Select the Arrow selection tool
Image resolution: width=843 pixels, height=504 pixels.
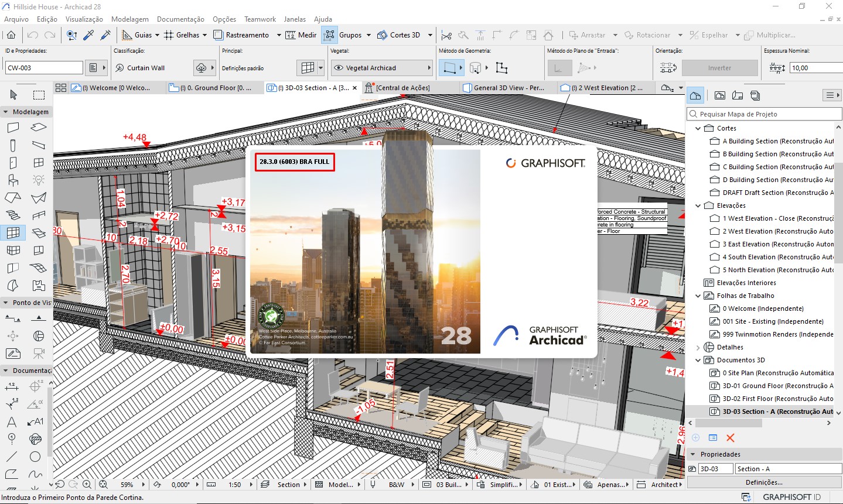tap(12, 94)
